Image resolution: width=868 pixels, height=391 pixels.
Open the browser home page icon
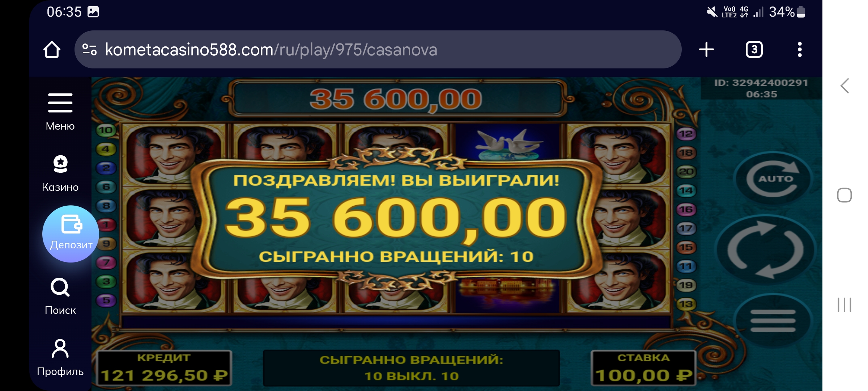tap(52, 50)
